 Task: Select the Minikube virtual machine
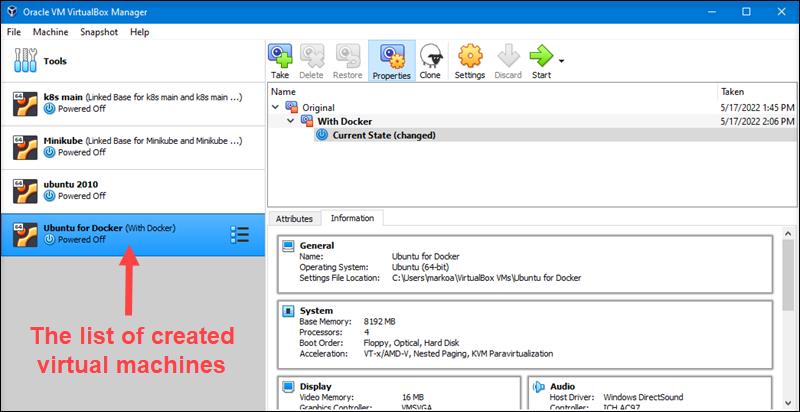pyautogui.click(x=130, y=147)
